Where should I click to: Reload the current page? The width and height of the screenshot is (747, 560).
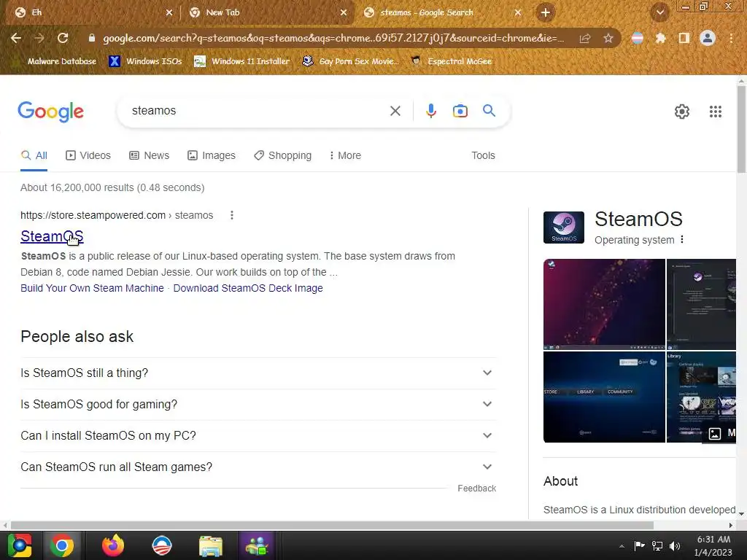[x=63, y=38]
